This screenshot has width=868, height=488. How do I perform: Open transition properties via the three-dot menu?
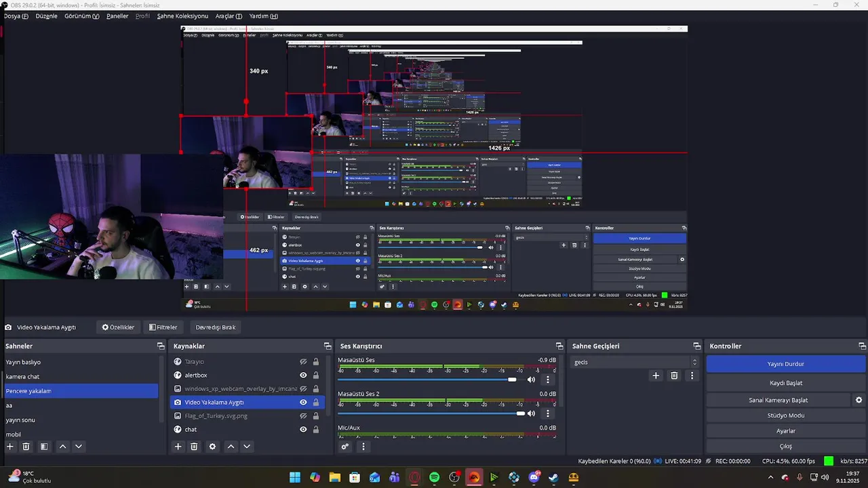point(692,375)
